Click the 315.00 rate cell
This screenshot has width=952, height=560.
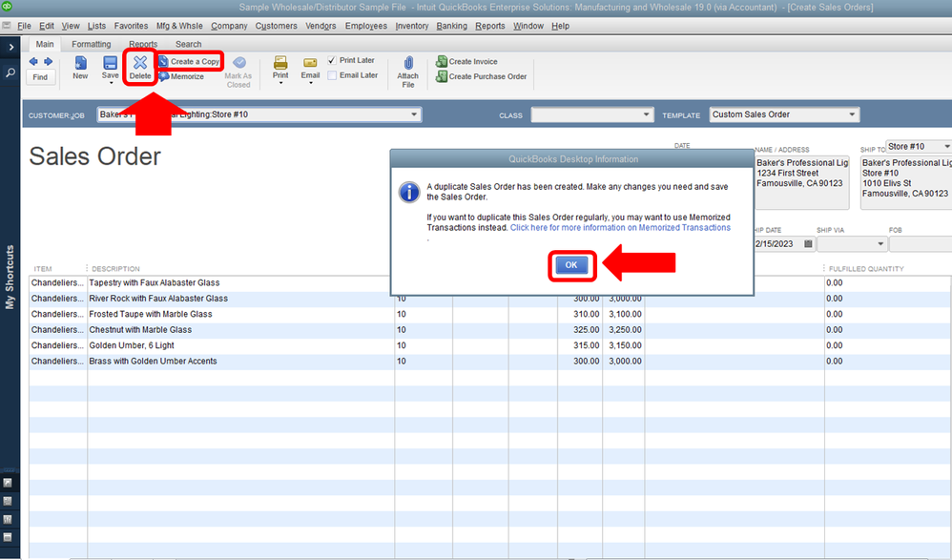coord(580,345)
